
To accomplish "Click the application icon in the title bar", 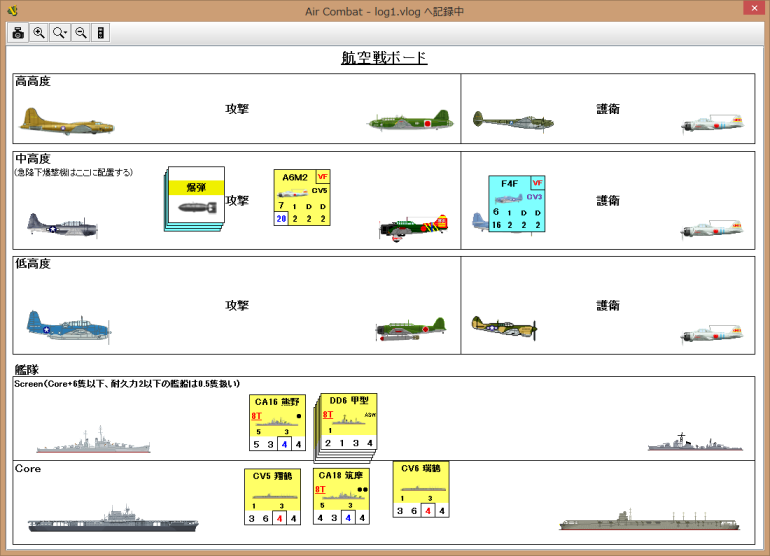I will tap(12, 10).
